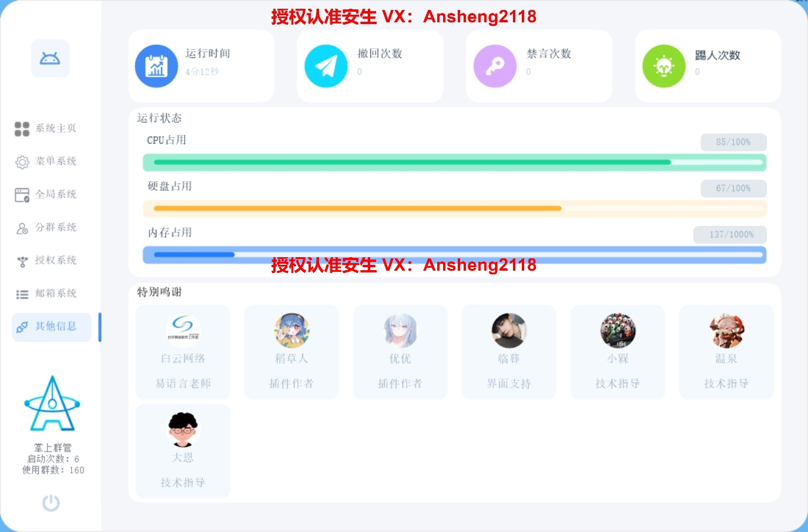Click the green lightbulb icon beside 踢人次数
This screenshot has height=532, width=808.
pyautogui.click(x=664, y=66)
